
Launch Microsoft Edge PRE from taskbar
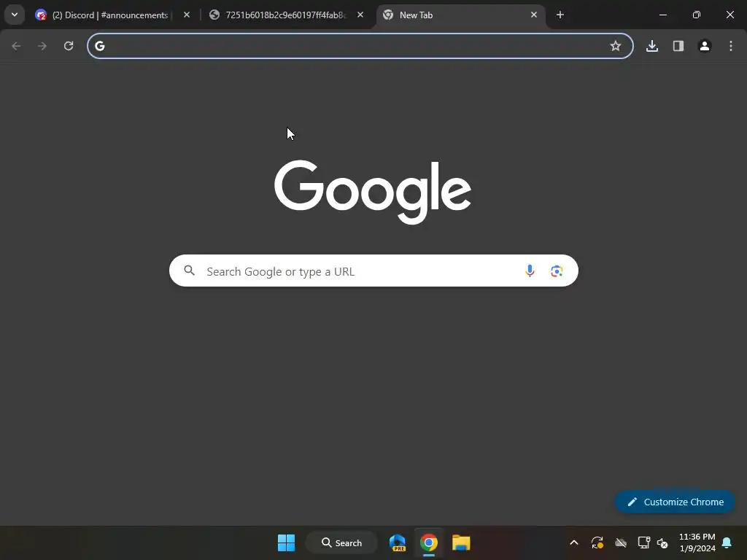pos(398,542)
